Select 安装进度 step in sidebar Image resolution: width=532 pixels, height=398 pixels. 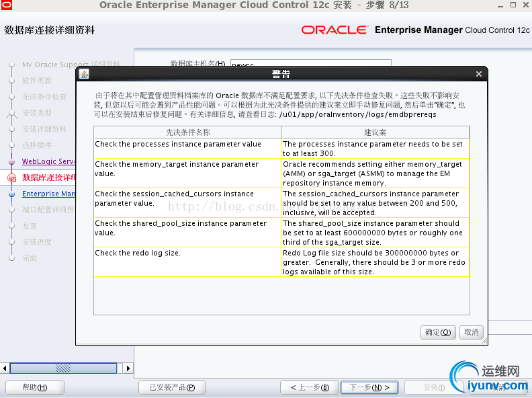(37, 242)
